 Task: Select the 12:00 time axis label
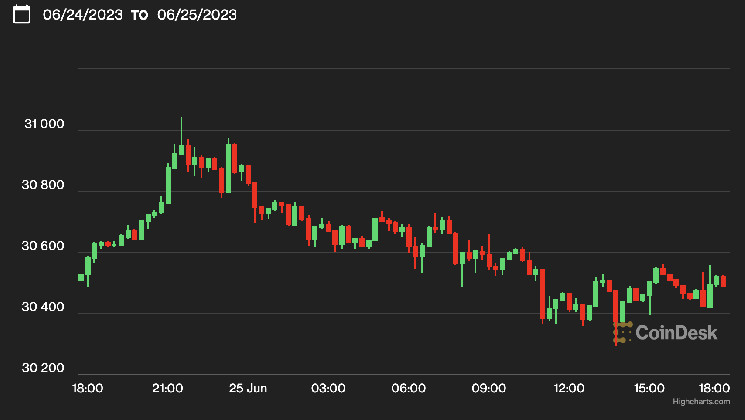(x=569, y=387)
